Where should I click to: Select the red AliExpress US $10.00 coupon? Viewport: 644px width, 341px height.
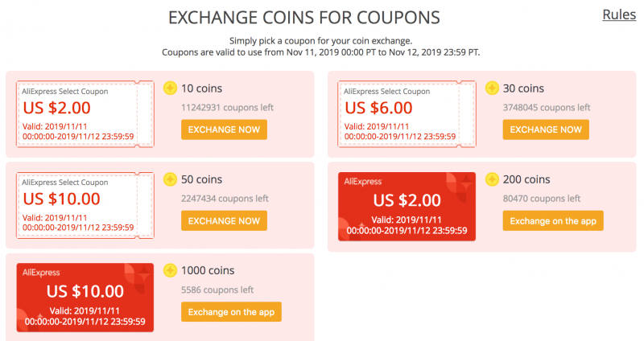point(85,298)
